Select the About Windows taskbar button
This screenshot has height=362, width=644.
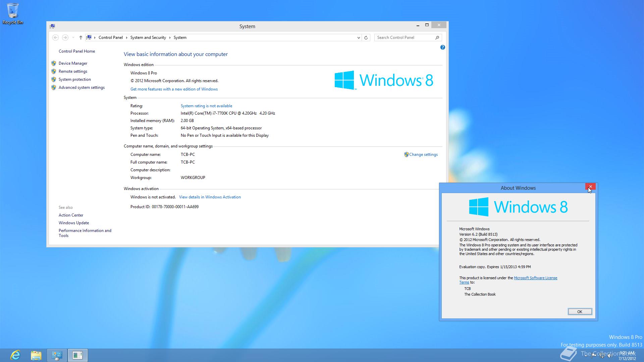[78, 355]
